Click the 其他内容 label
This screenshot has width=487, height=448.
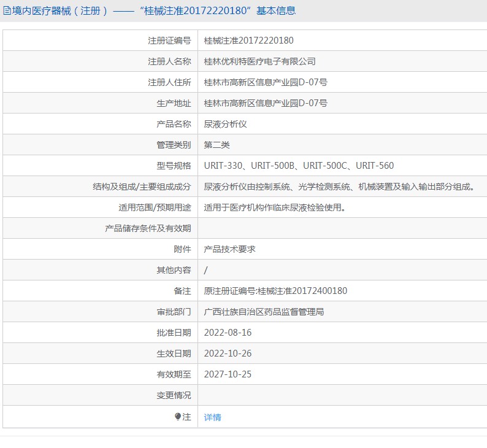[174, 270]
